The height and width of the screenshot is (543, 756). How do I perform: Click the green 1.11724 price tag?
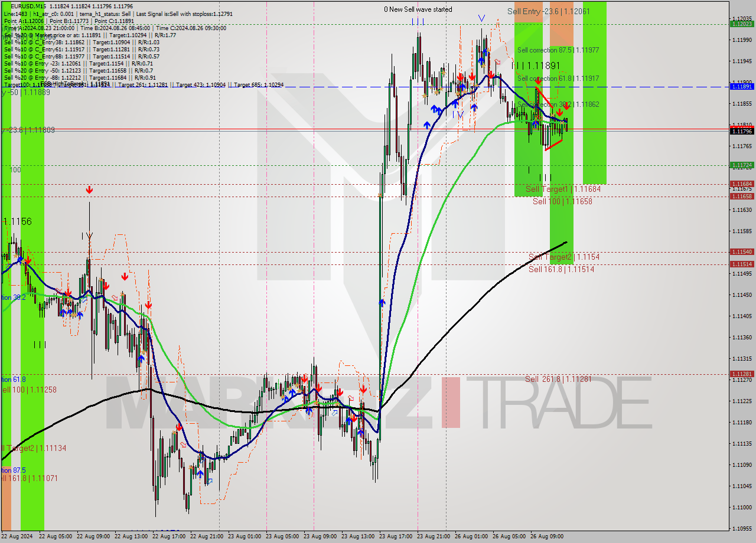(742, 165)
